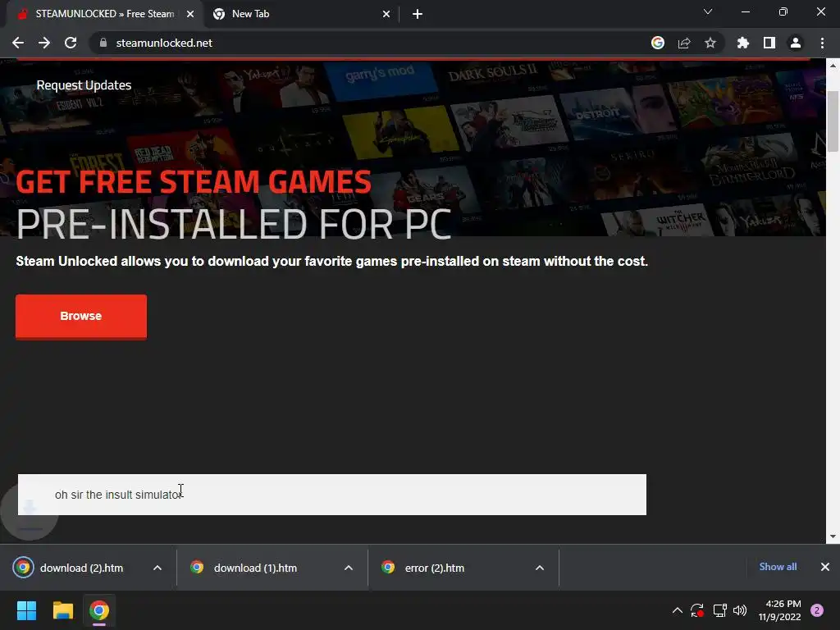The width and height of the screenshot is (840, 630).
Task: Open the Windows Start menu
Action: click(26, 610)
